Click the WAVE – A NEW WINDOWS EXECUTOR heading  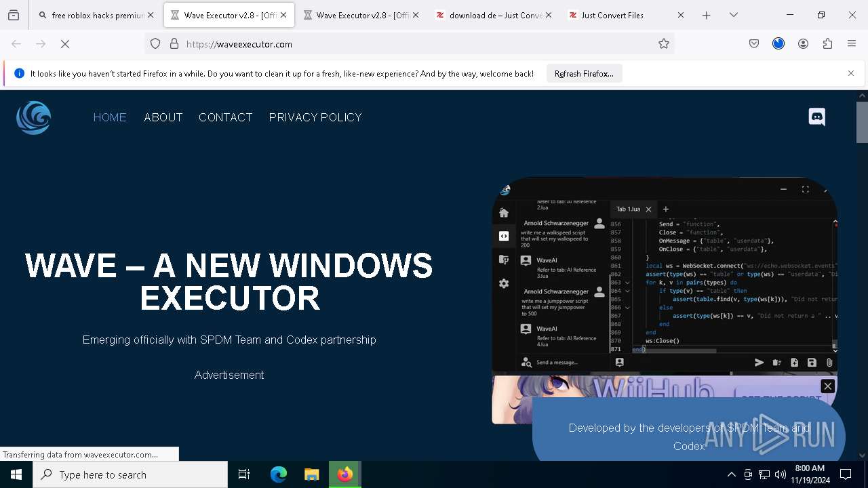click(229, 281)
